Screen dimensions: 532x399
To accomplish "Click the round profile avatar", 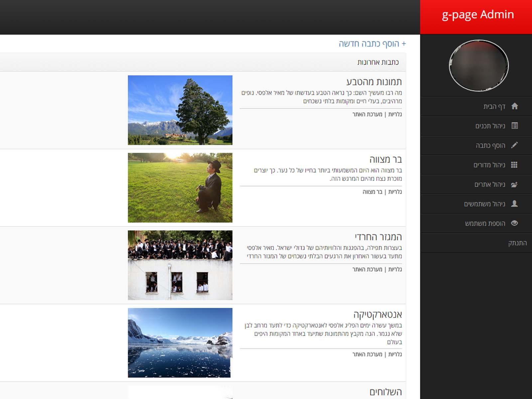I will tap(479, 66).
